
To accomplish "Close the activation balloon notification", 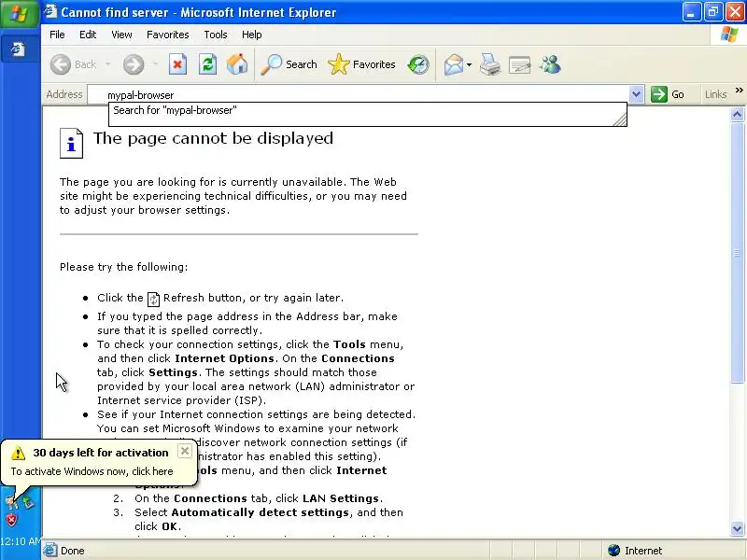I will (x=185, y=451).
